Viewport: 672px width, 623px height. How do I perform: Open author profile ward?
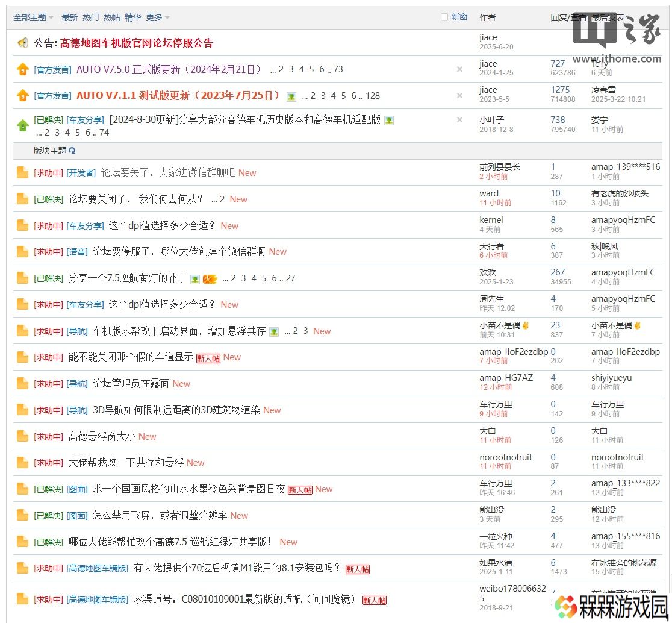click(489, 193)
